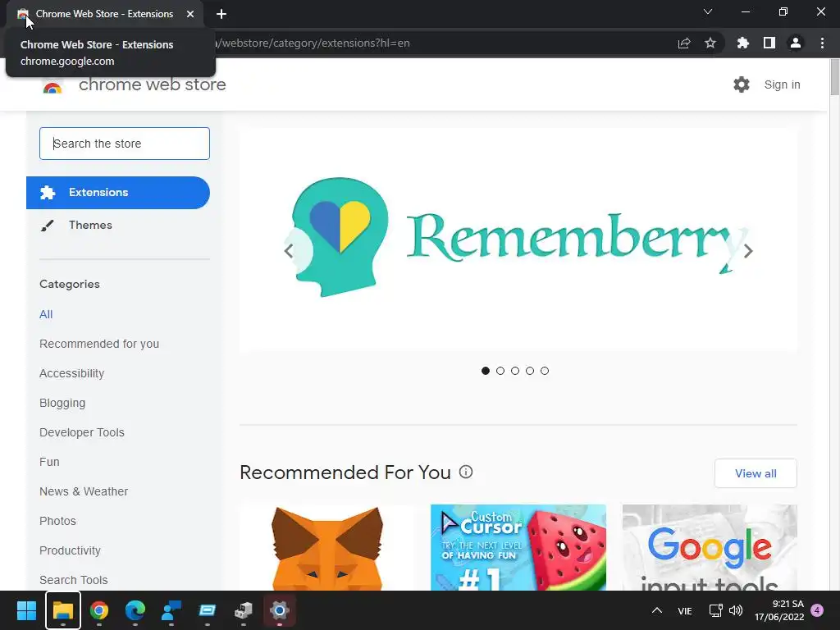Screen dimensions: 840x630
Task: Select the fourth carousel dot
Action: [530, 371]
